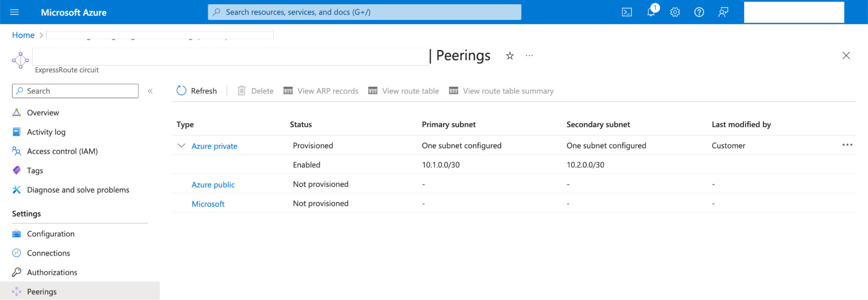This screenshot has width=868, height=300.
Task: Collapse the Azure private peering row
Action: tap(182, 146)
